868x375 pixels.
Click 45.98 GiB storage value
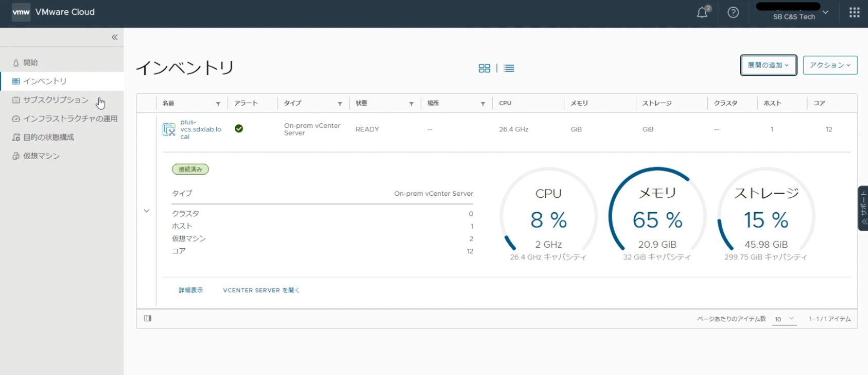point(766,245)
